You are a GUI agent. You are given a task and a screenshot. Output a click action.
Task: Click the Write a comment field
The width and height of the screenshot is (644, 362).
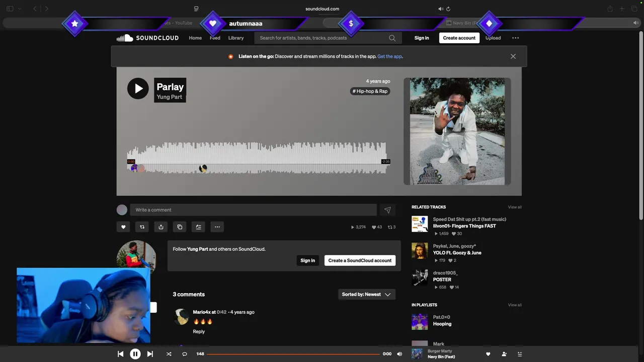coord(253,210)
